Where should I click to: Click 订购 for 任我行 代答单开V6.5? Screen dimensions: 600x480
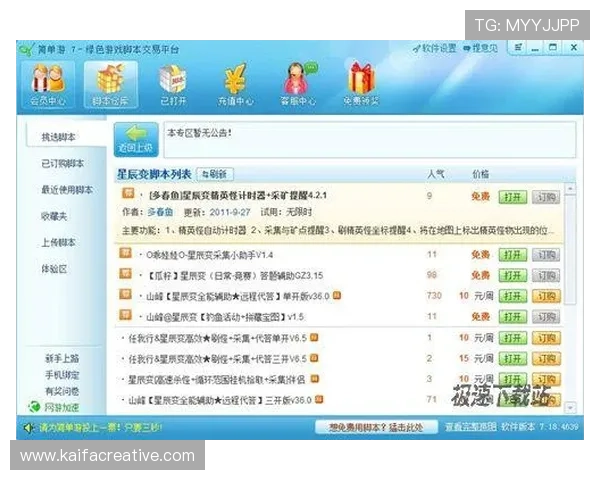pyautogui.click(x=546, y=338)
